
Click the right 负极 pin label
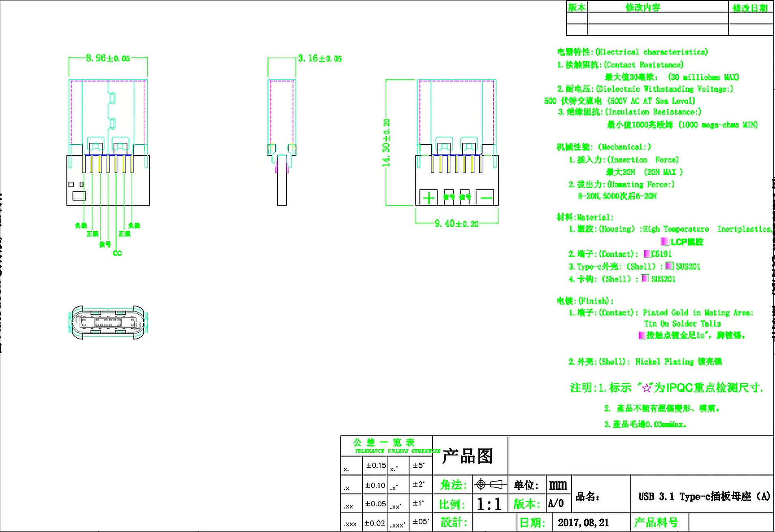(x=134, y=225)
